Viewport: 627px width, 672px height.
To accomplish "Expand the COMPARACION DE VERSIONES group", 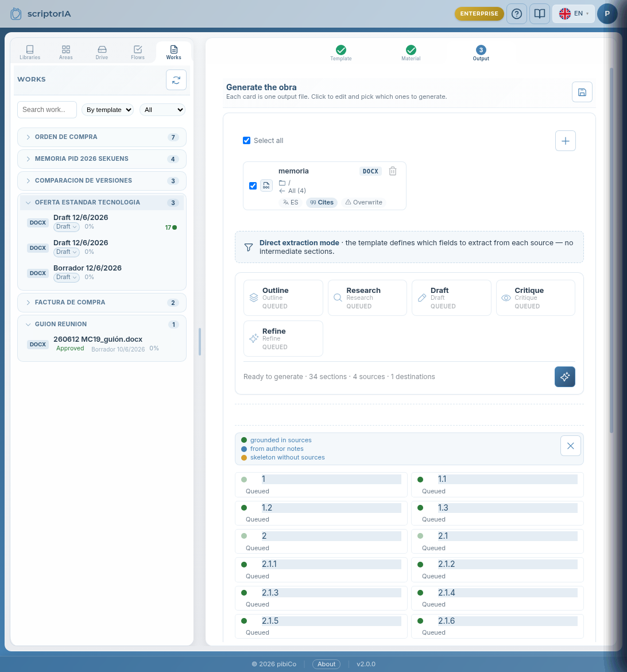I will click(x=102, y=181).
